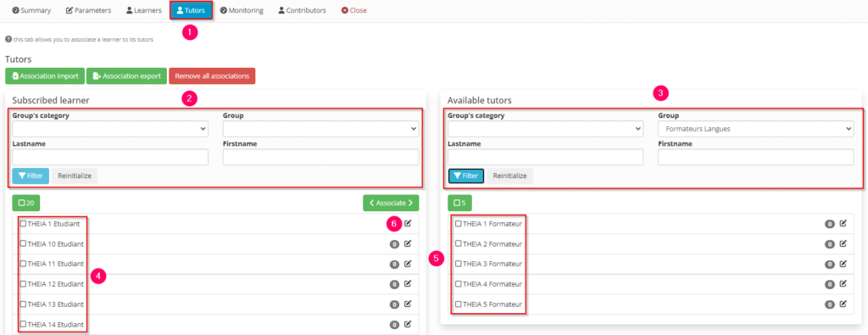The width and height of the screenshot is (868, 335).
Task: Switch to the Contributors tab
Action: tap(302, 10)
